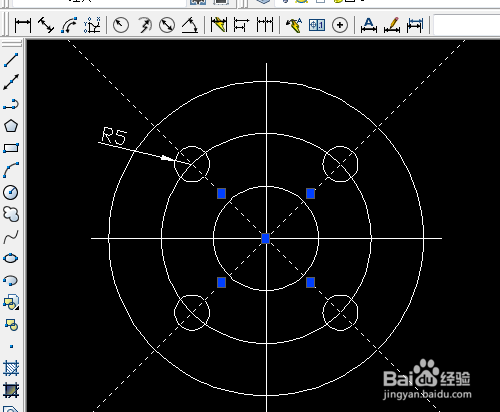
Task: Open the Gradient fill tool
Action: tap(11, 390)
